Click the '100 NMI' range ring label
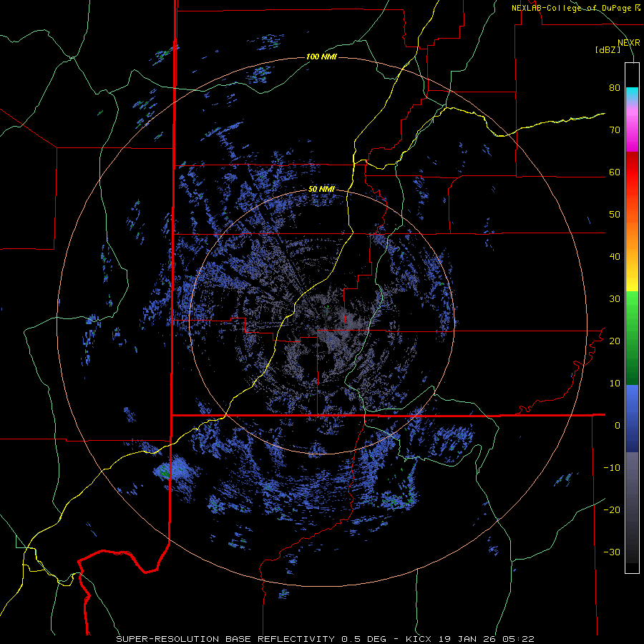644x644 pixels. click(321, 57)
